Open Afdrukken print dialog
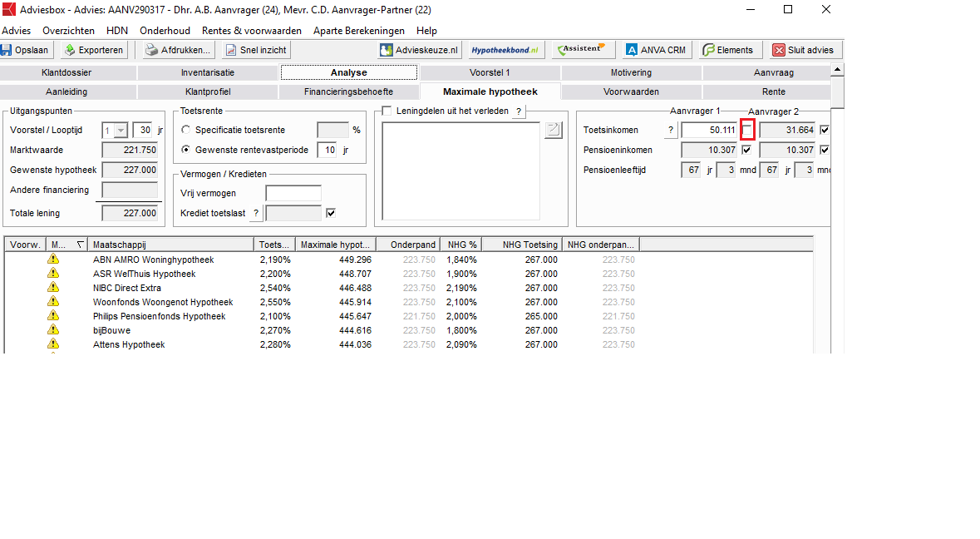980x539 pixels. pyautogui.click(x=178, y=50)
